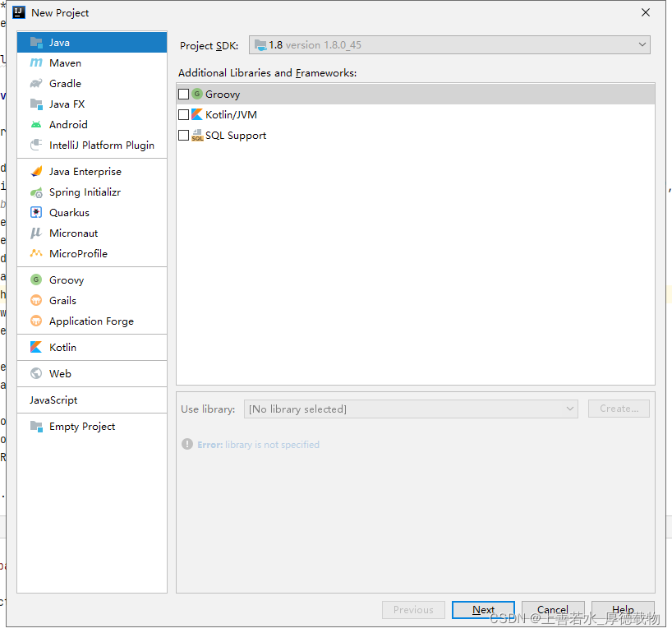Click the Java folder icon in sidebar

click(36, 43)
